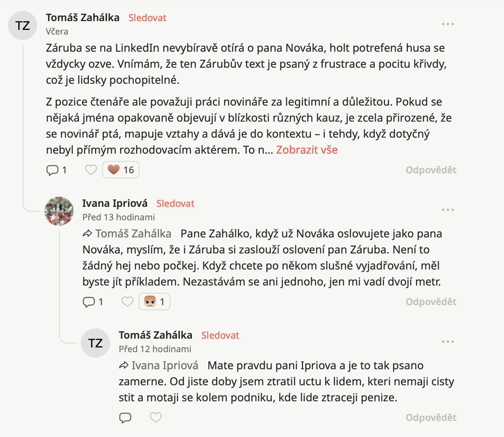Click Odpovědět on Ivana Ipriová's comment
504x437 pixels.
pos(431,302)
